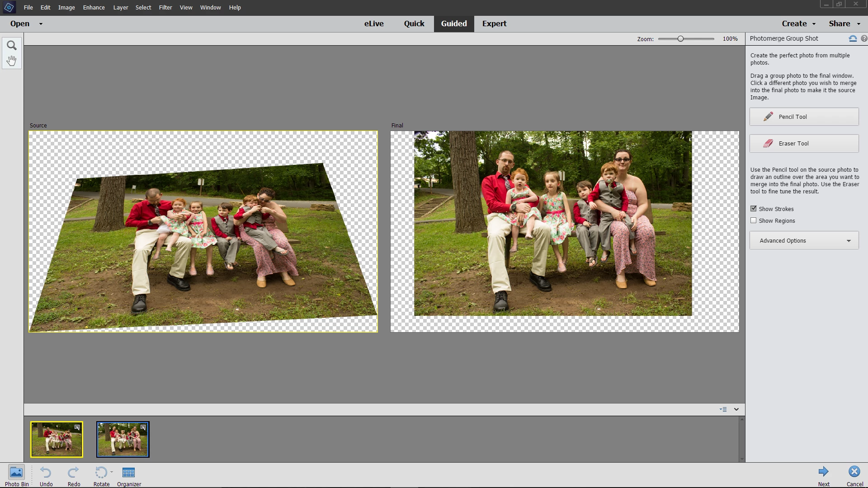Select the Hand pan tool
Image resolution: width=868 pixels, height=488 pixels.
click(x=12, y=61)
